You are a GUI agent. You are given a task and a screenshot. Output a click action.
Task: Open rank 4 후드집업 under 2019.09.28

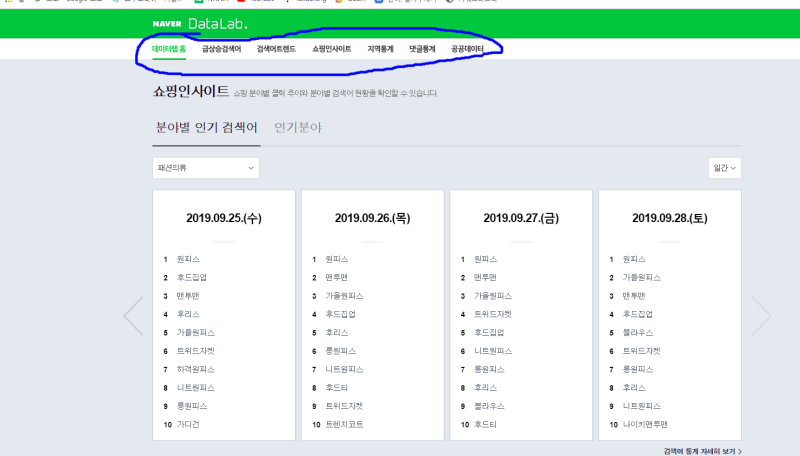[x=638, y=314]
